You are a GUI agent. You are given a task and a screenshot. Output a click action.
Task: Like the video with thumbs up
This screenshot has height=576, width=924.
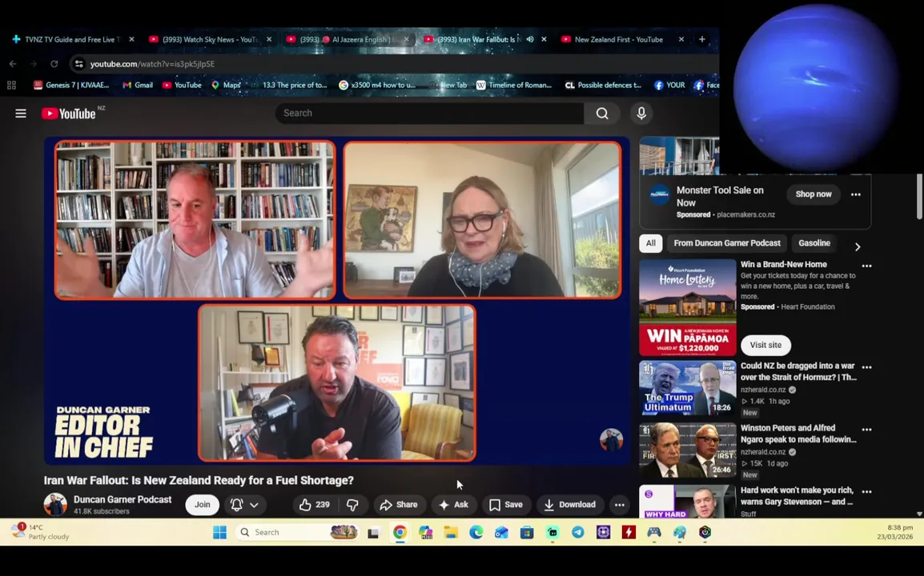pyautogui.click(x=314, y=505)
